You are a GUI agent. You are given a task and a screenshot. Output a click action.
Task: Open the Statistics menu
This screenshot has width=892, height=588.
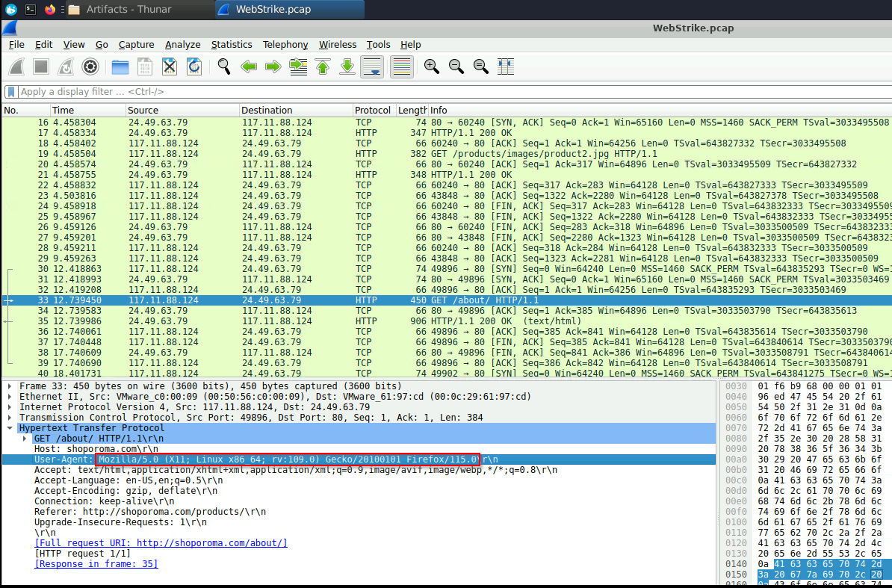[x=232, y=45]
